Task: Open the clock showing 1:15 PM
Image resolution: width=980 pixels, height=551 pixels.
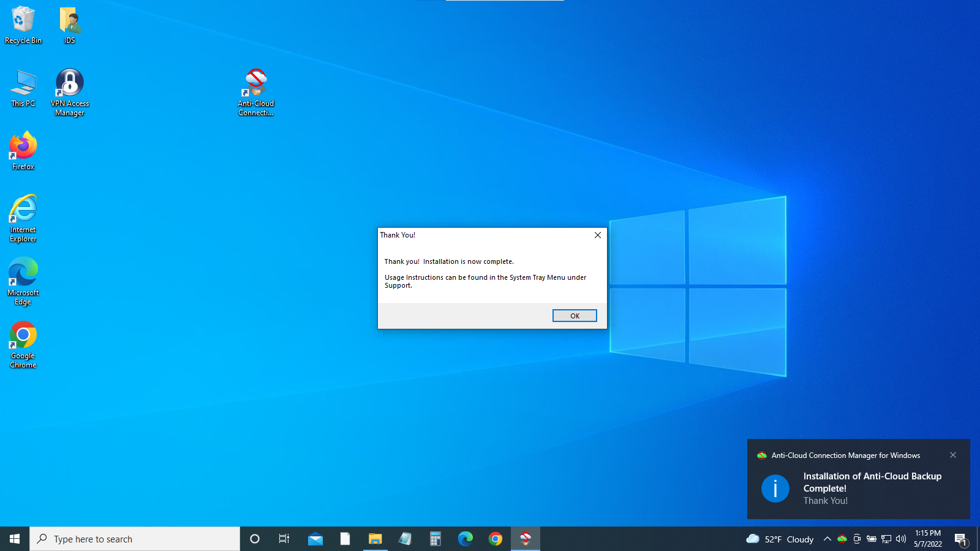Action: [x=928, y=539]
